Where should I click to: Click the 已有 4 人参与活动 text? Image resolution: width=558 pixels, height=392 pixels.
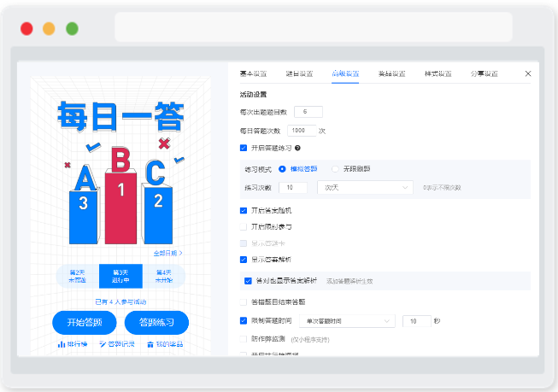[120, 302]
